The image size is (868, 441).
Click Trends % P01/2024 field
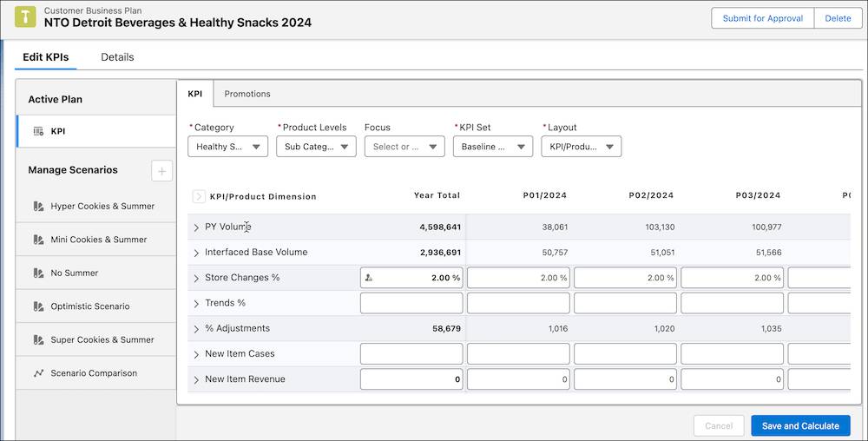[518, 303]
